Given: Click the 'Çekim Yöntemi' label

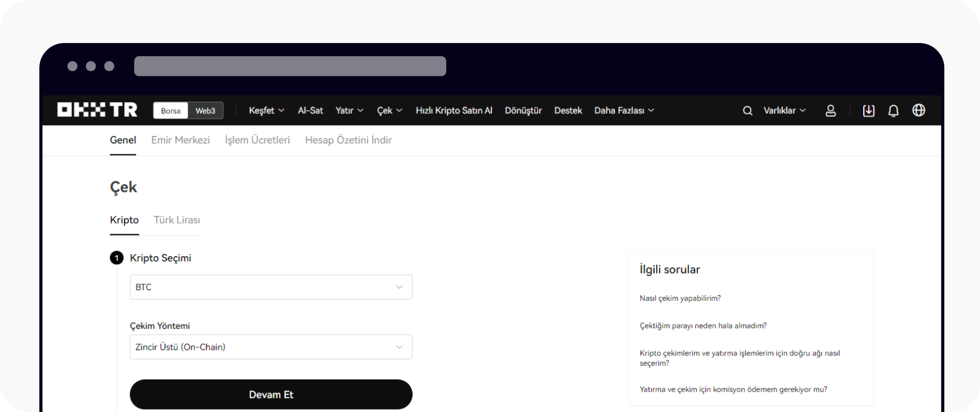Looking at the screenshot, I should [x=160, y=326].
